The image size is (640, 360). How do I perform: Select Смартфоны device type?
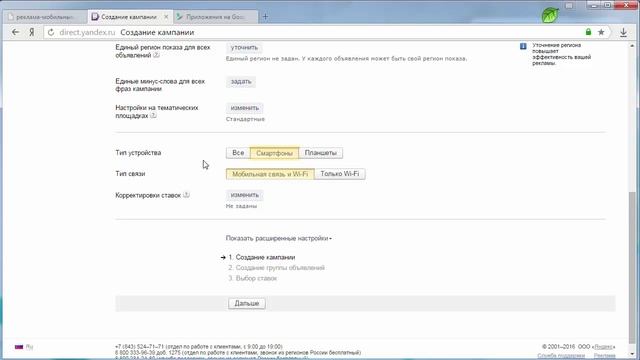click(274, 153)
